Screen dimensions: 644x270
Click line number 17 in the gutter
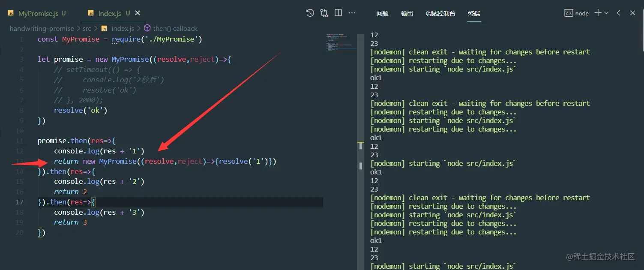(20, 202)
